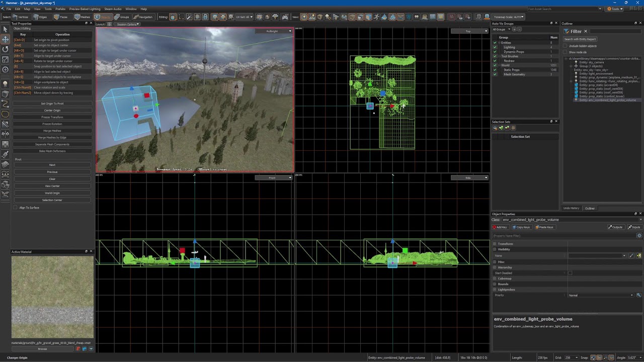Float the Tool Properties panel
The height and width of the screenshot is (362, 644).
pyautogui.click(x=86, y=23)
